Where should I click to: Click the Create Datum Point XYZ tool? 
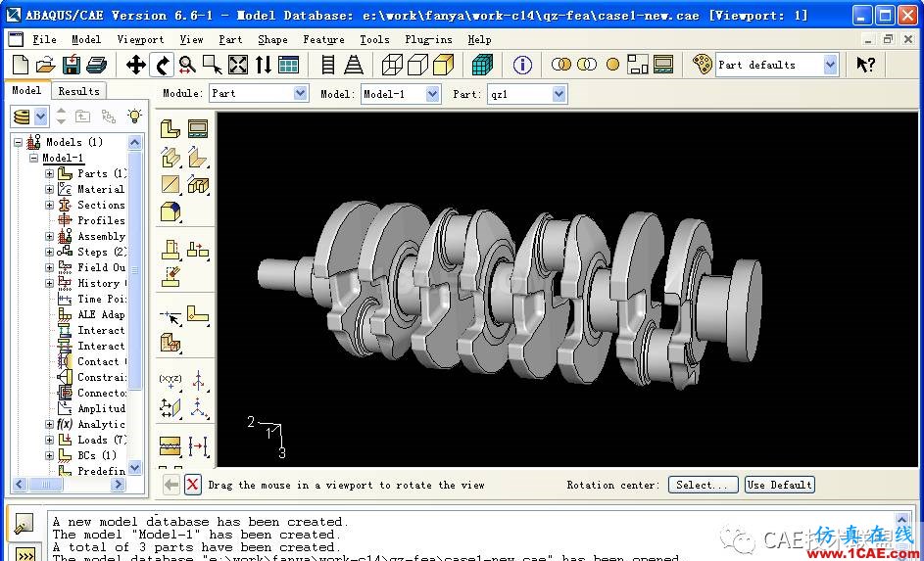click(x=170, y=380)
